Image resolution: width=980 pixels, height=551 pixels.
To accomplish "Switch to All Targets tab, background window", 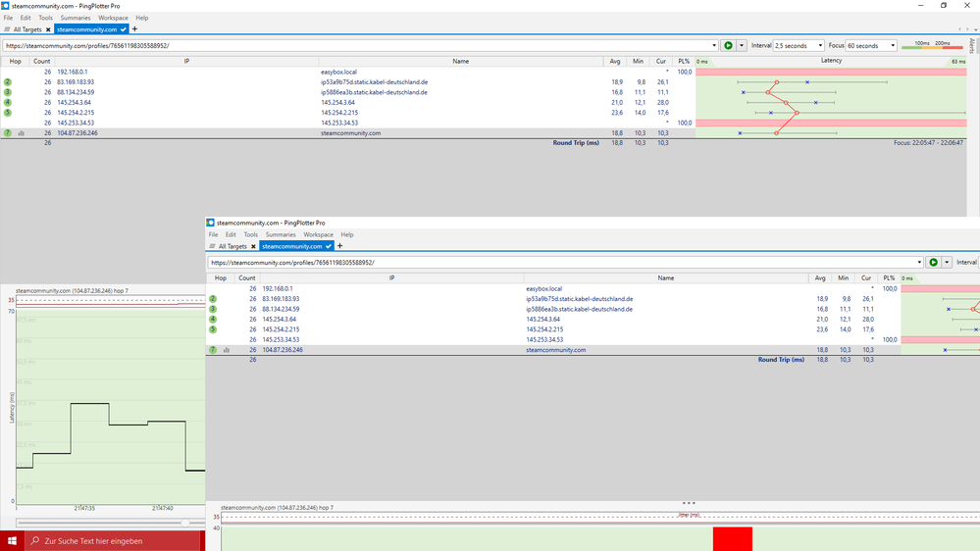I will [26, 29].
